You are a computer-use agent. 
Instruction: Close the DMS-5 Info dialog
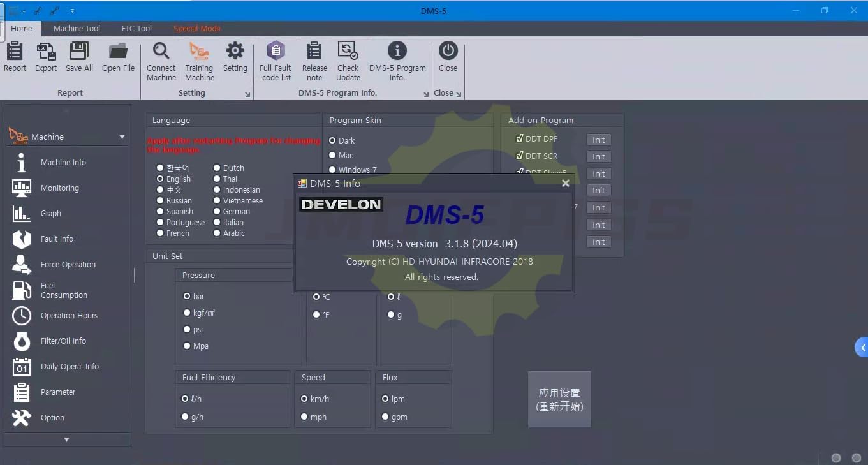[565, 183]
